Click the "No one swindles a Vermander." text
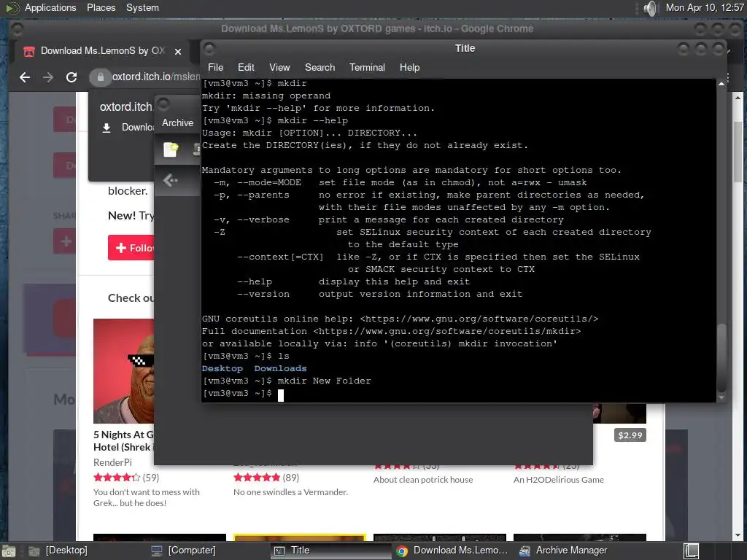This screenshot has width=747, height=560. (x=290, y=492)
